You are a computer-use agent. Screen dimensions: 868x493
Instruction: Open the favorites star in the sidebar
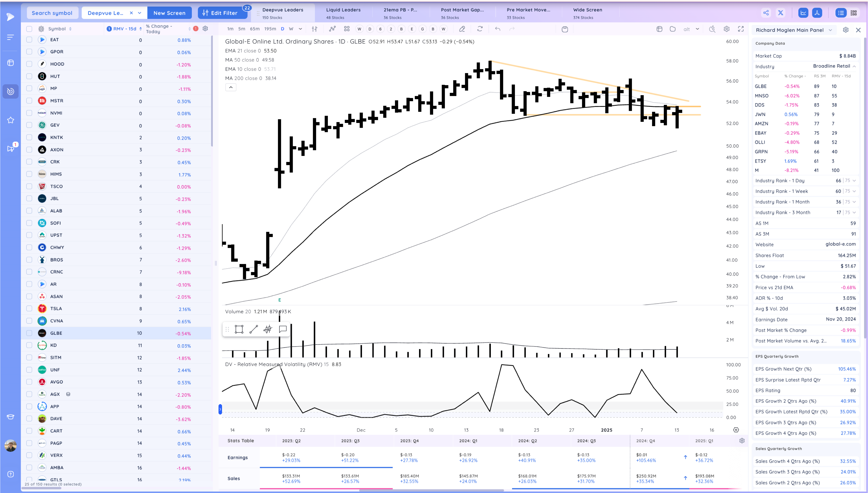point(10,120)
